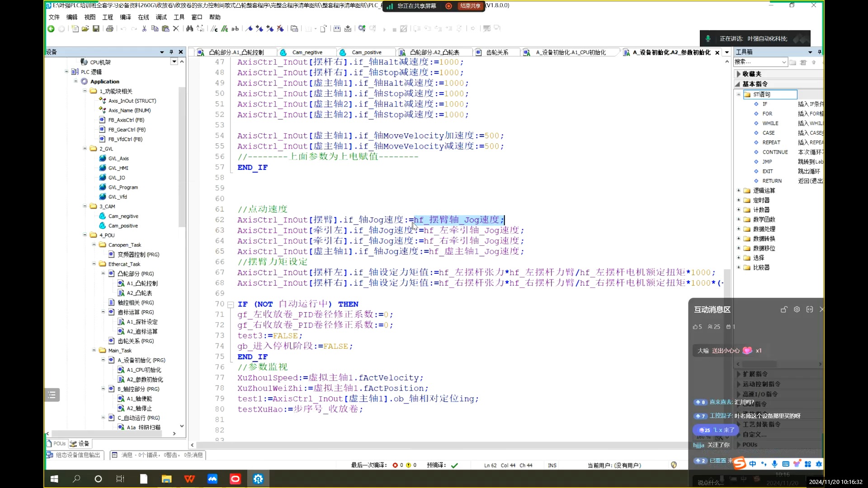Click the Paste clipboard icon
Viewport: 868px width, 488px height.
[x=165, y=28]
